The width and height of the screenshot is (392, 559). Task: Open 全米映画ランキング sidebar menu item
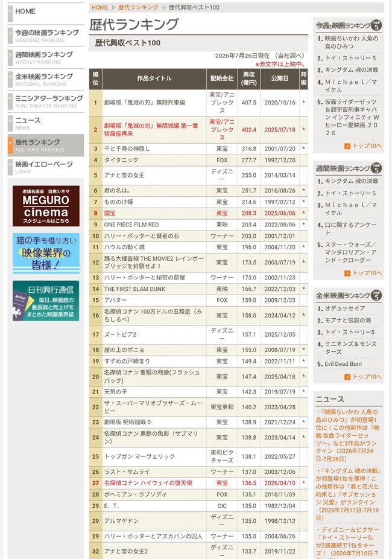[46, 79]
